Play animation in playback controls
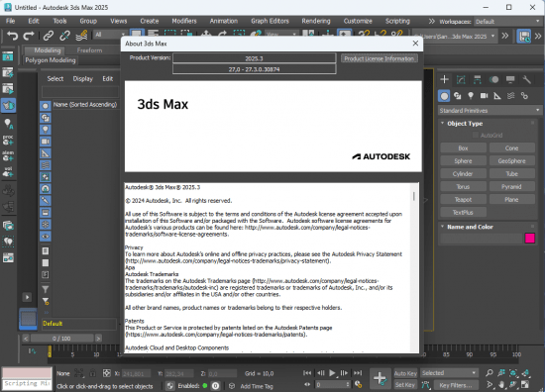 pyautogui.click(x=332, y=373)
